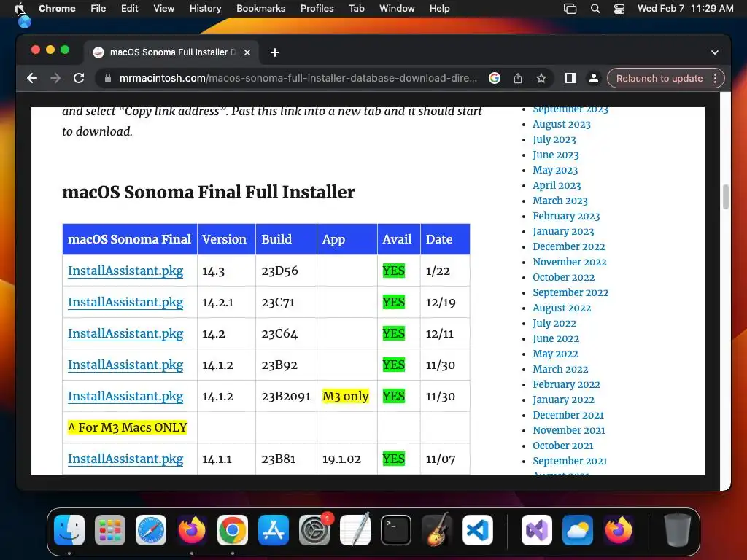747x560 pixels.
Task: Download the M3 only InstallAssistant.pkg 23B2091
Action: (x=125, y=397)
